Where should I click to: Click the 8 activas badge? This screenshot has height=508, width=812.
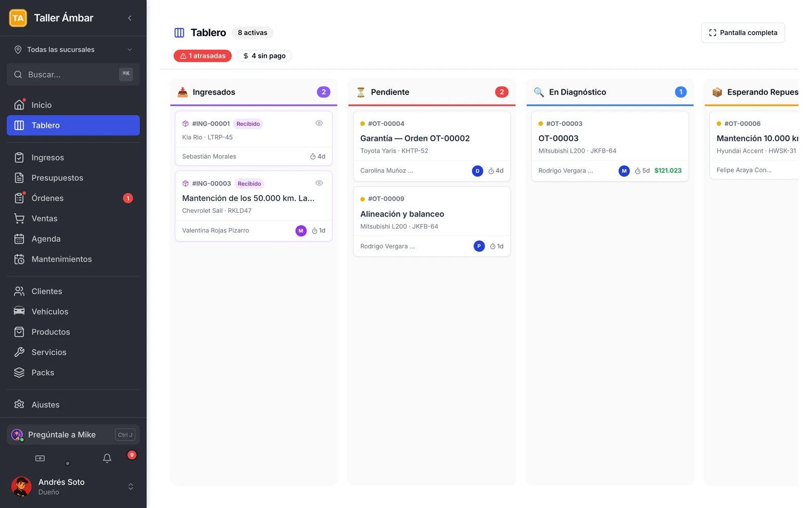point(253,33)
